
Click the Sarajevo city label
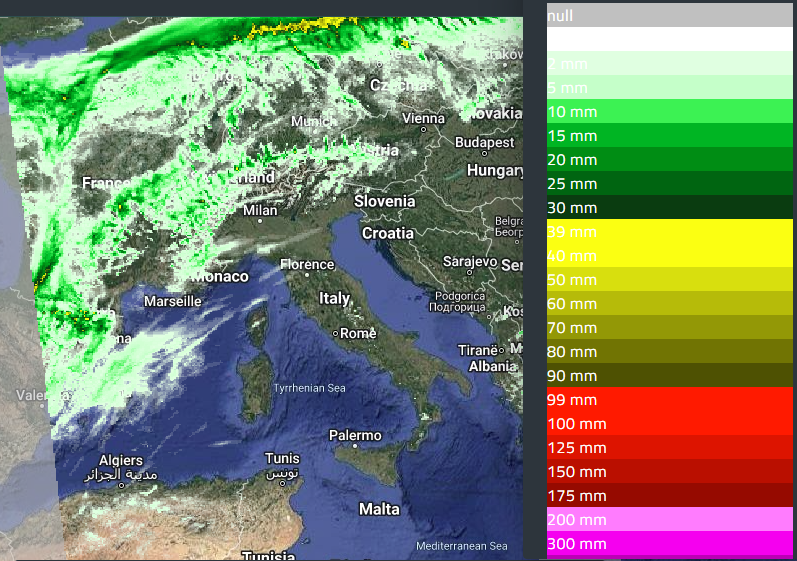pyautogui.click(x=470, y=261)
